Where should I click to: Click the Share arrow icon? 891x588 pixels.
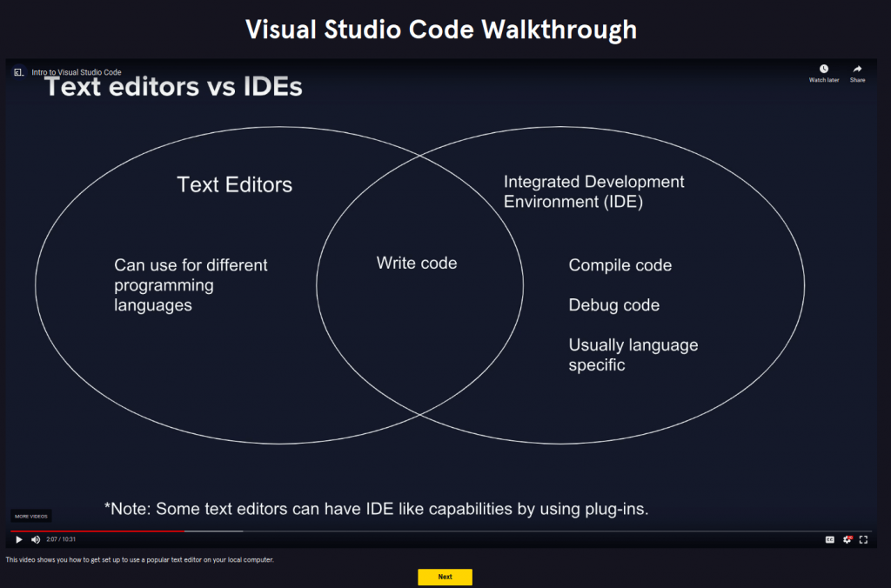coord(857,69)
